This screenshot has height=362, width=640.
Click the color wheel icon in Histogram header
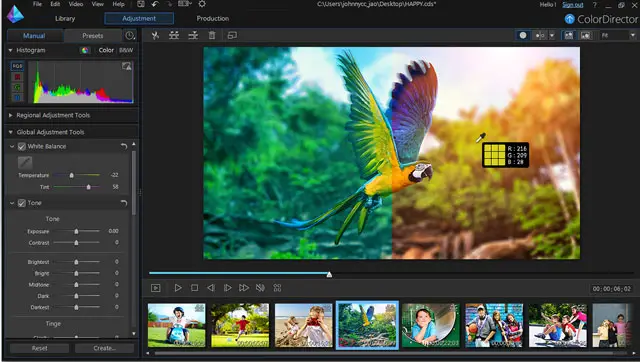click(85, 50)
